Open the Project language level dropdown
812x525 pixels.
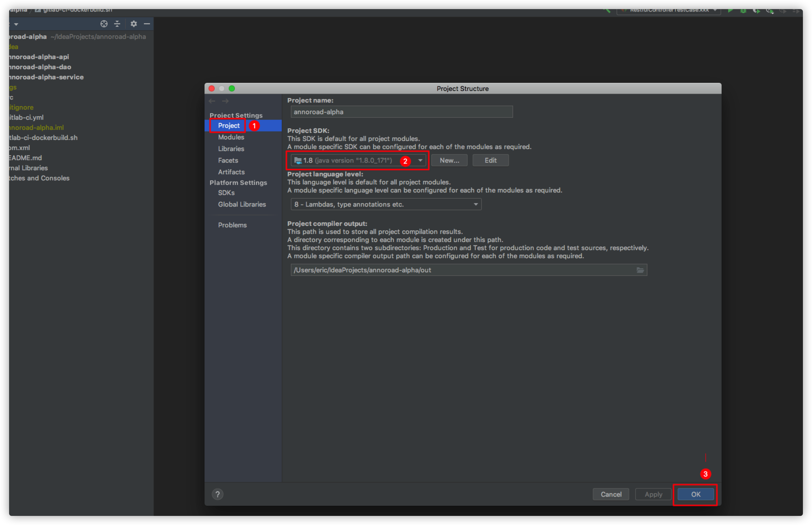click(x=475, y=204)
